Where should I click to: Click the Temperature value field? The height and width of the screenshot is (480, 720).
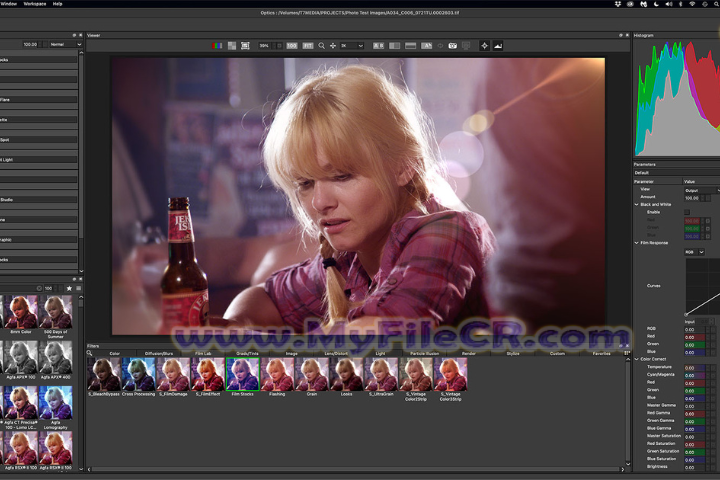coord(695,368)
